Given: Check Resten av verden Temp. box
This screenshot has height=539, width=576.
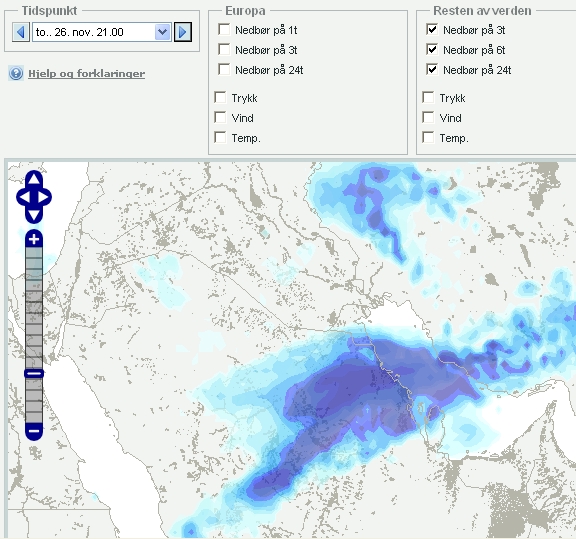Looking at the screenshot, I should [428, 137].
